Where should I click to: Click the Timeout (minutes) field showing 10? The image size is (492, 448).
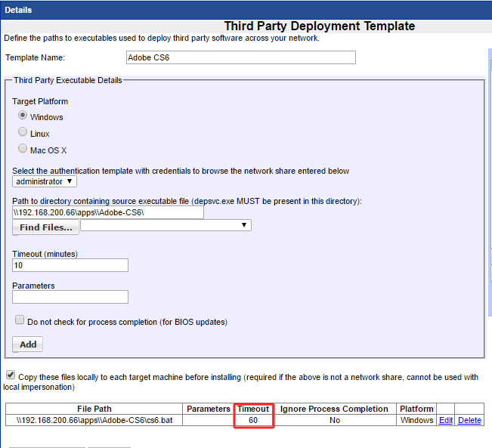(70, 265)
